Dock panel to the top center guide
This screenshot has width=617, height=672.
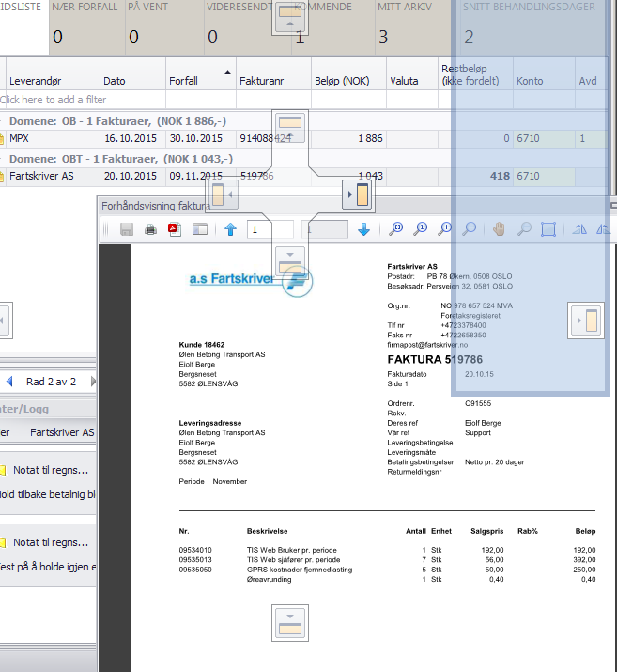[290, 126]
